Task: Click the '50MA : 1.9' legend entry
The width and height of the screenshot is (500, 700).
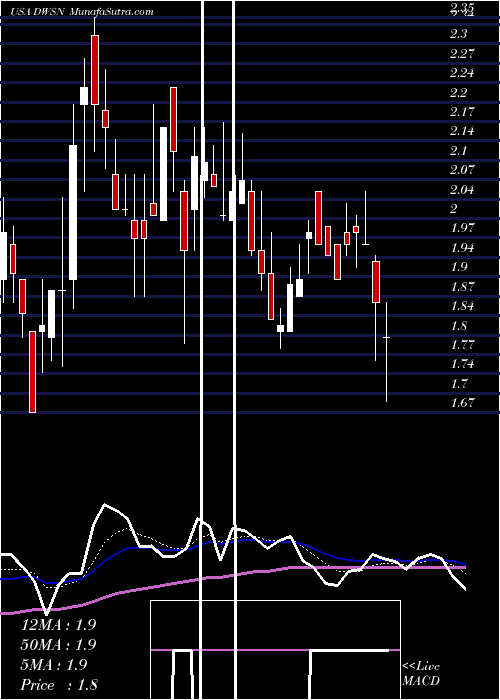Action: coord(58,645)
